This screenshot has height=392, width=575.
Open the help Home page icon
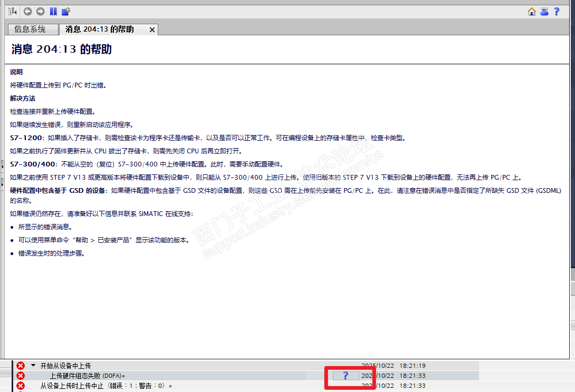(x=532, y=12)
